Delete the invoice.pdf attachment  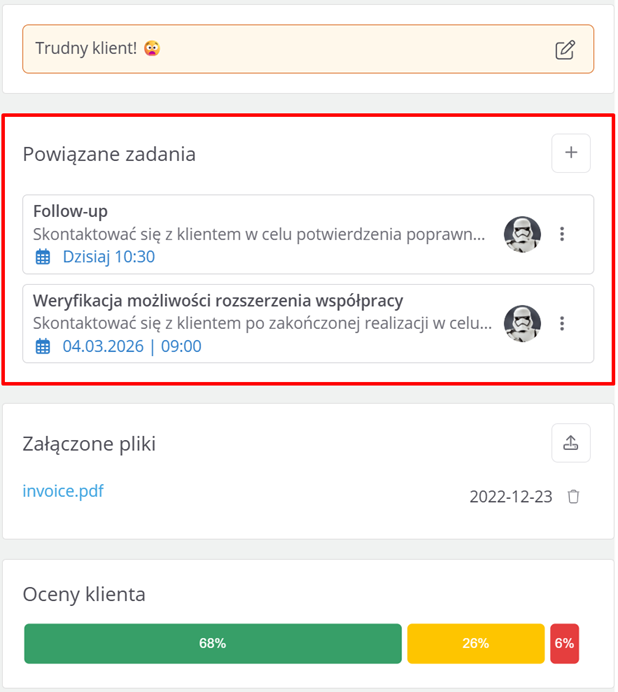click(x=573, y=497)
